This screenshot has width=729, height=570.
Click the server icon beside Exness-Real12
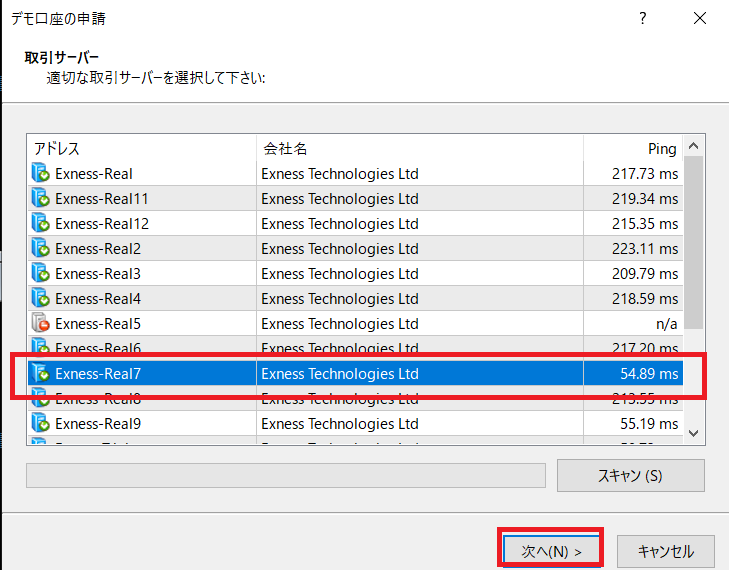40,223
